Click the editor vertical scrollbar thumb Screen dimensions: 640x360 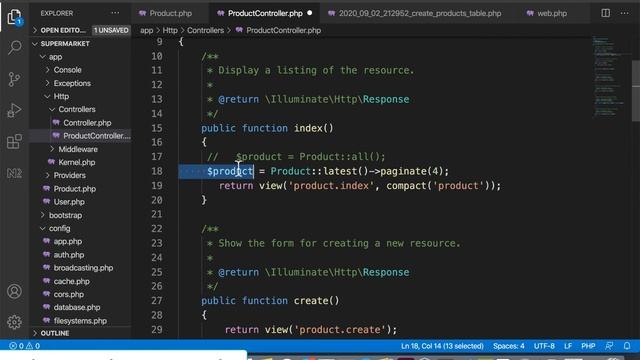pos(636,91)
